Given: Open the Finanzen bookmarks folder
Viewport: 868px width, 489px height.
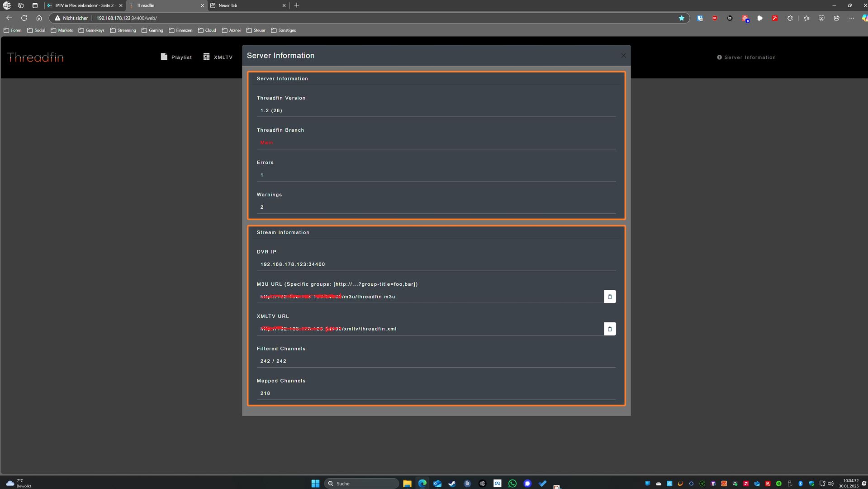Looking at the screenshot, I should (180, 30).
